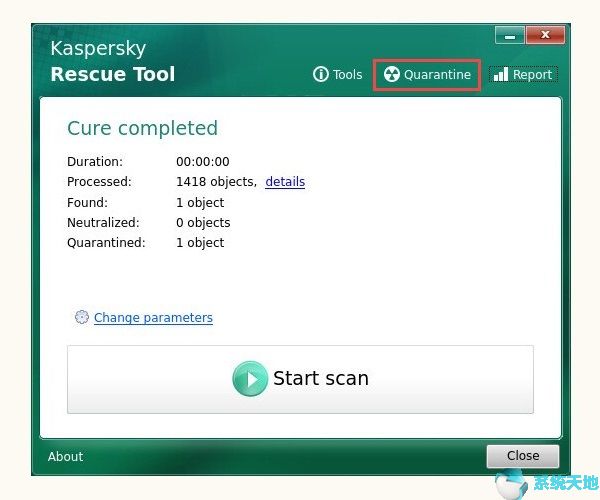600x500 pixels.
Task: Select the Quarantined 1 object value
Action: [200, 243]
